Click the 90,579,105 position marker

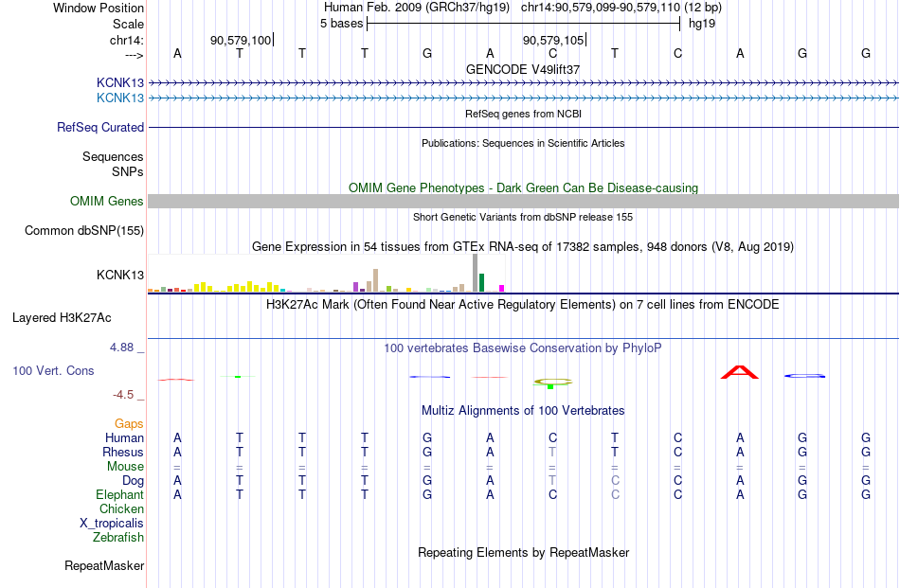click(553, 40)
